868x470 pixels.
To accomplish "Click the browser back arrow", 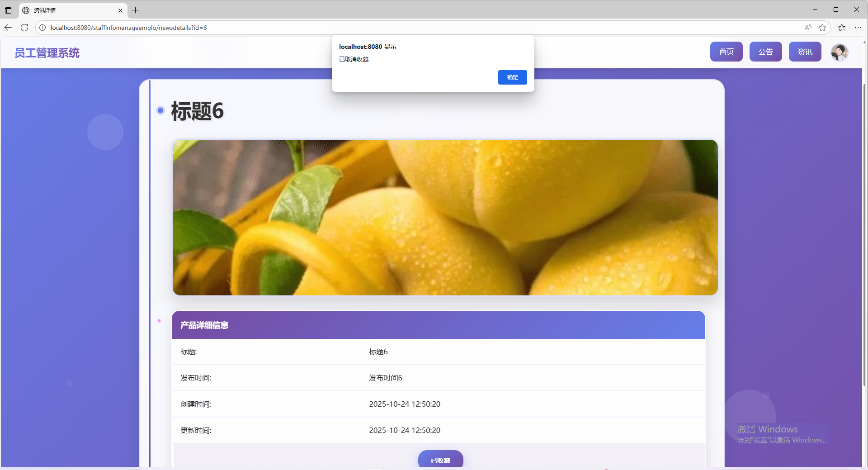I will click(8, 28).
